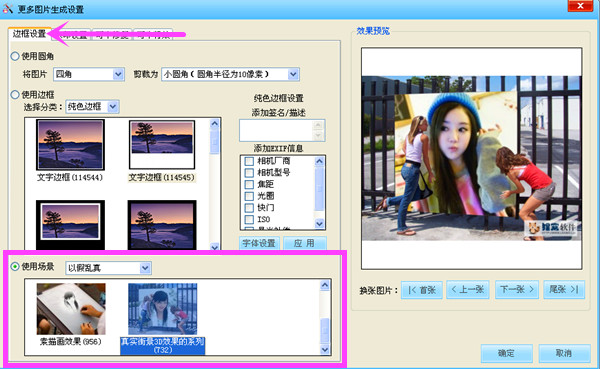Enable the 相机型号 checkbox
600x369 pixels.
(x=249, y=173)
